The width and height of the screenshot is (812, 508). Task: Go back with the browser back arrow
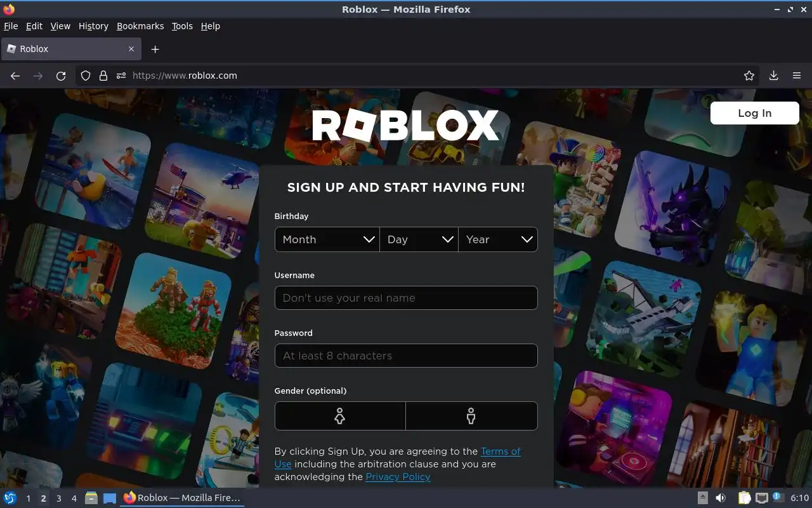point(15,76)
